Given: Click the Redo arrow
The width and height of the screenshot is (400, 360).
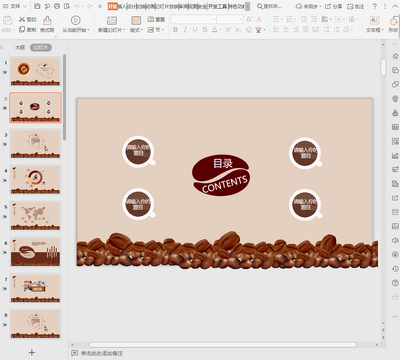Looking at the screenshot, I should [90, 6].
